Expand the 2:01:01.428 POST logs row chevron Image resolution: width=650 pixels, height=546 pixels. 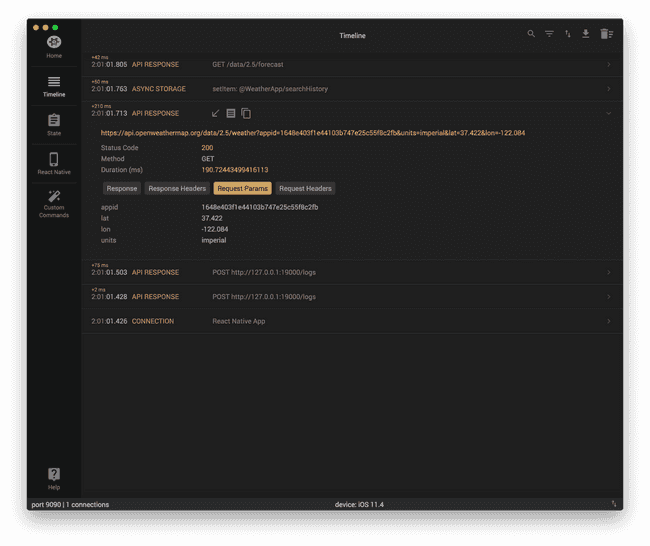point(609,297)
